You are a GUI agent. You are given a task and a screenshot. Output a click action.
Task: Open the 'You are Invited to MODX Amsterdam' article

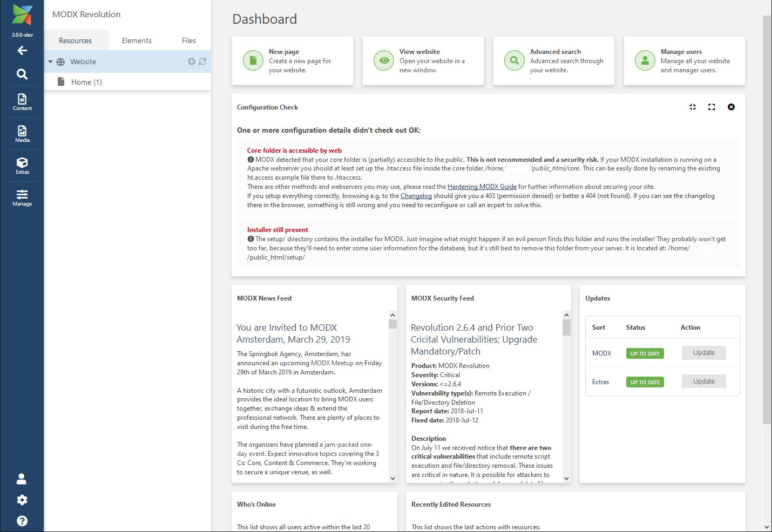(293, 333)
